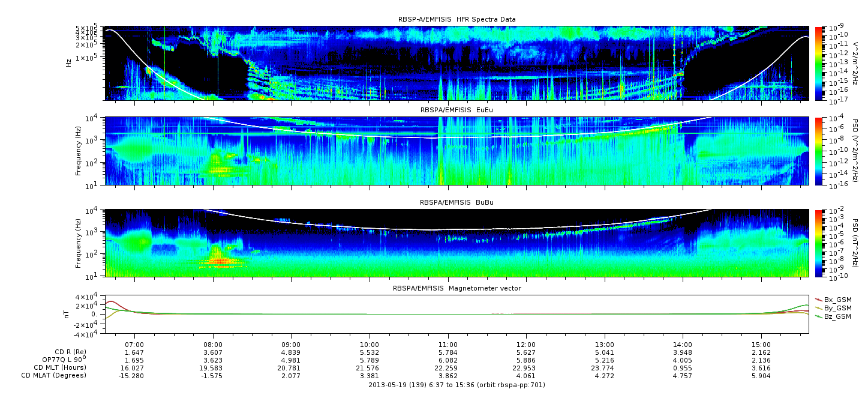Click the date range and orbit caption
Image resolution: width=868 pixels, height=395 pixels.
[456, 385]
